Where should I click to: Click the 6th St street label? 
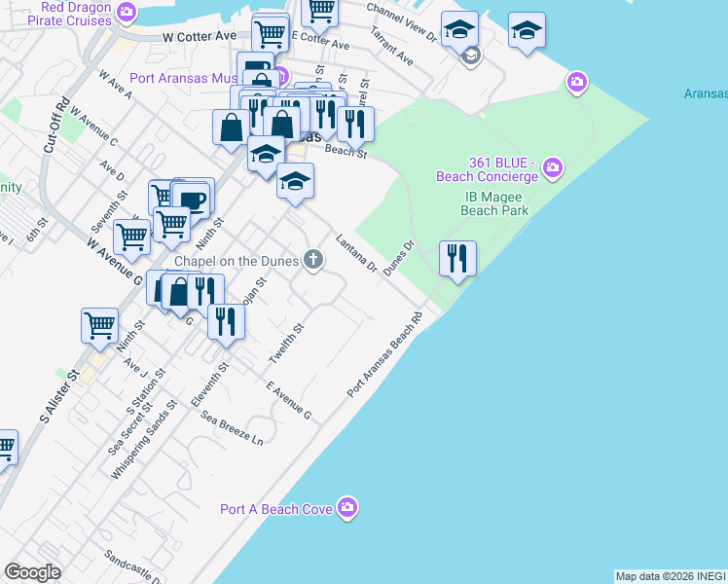click(x=37, y=231)
